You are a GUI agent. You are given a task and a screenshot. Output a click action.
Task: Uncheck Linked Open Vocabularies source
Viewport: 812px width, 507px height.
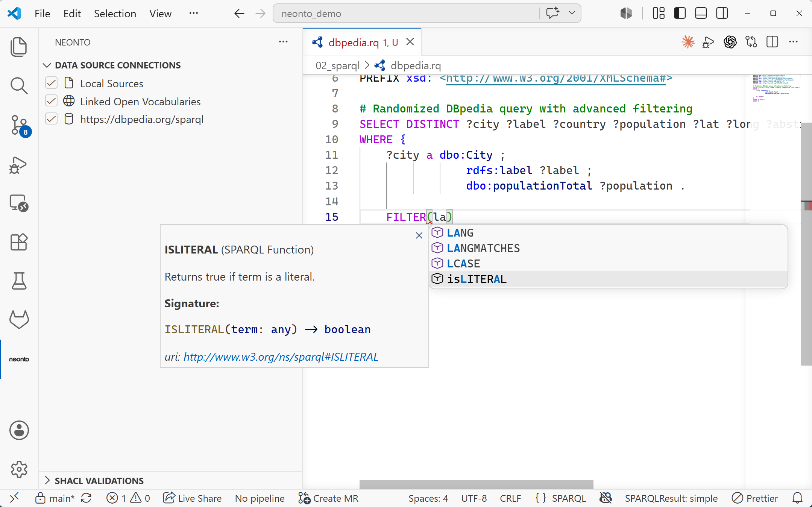(x=51, y=101)
